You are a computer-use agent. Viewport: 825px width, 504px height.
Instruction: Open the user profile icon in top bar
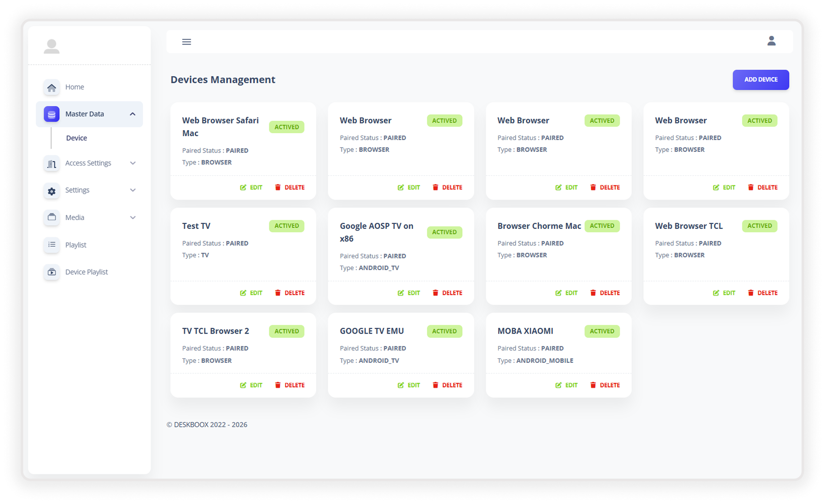771,41
